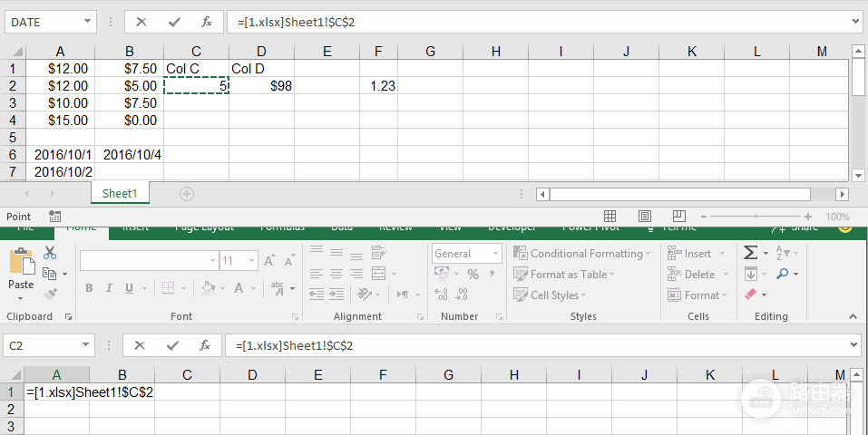
Task: Open Conditional Formatting dropdown
Action: click(x=581, y=254)
